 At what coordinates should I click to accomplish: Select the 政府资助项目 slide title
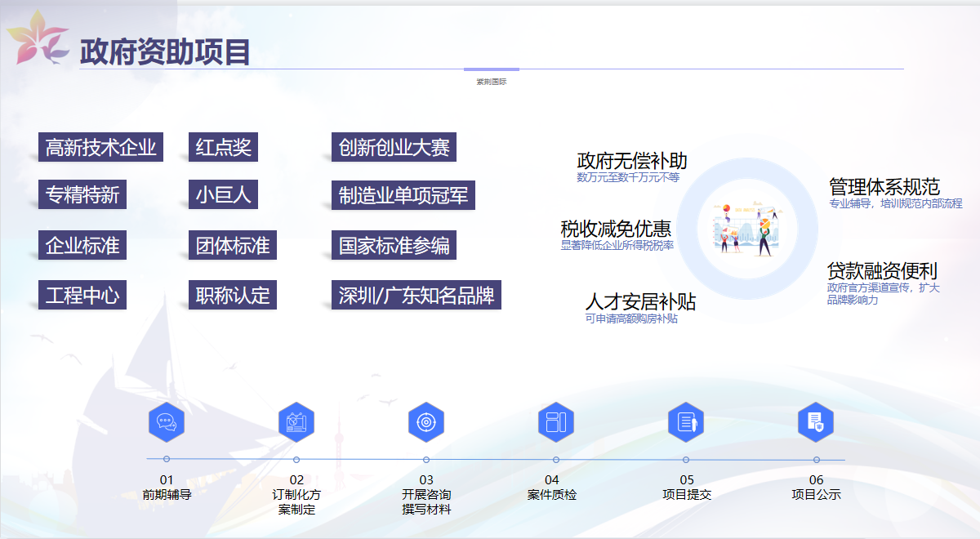point(165,51)
